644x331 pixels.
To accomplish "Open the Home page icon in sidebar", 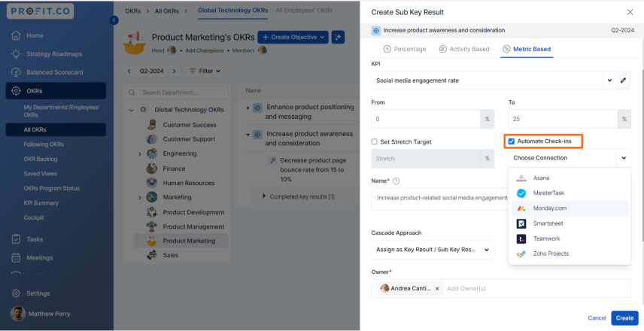I will 16,35.
